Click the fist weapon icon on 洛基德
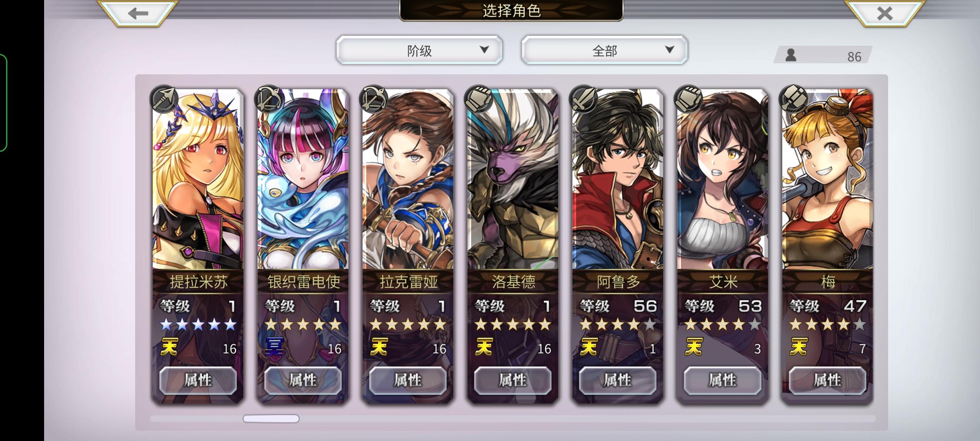Viewport: 980px width, 441px height. (x=479, y=99)
